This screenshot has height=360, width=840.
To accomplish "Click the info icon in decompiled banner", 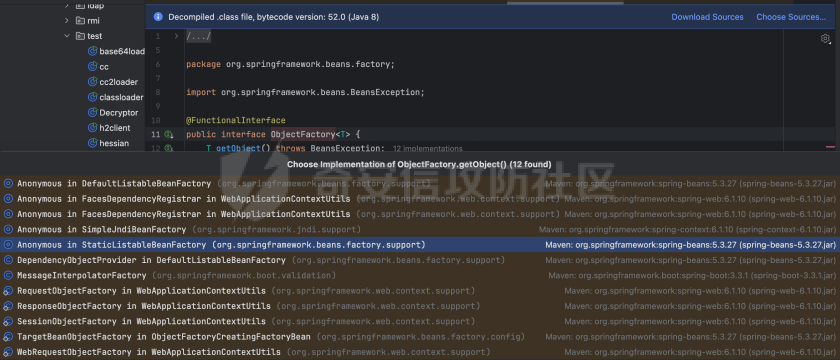I will pyautogui.click(x=158, y=17).
